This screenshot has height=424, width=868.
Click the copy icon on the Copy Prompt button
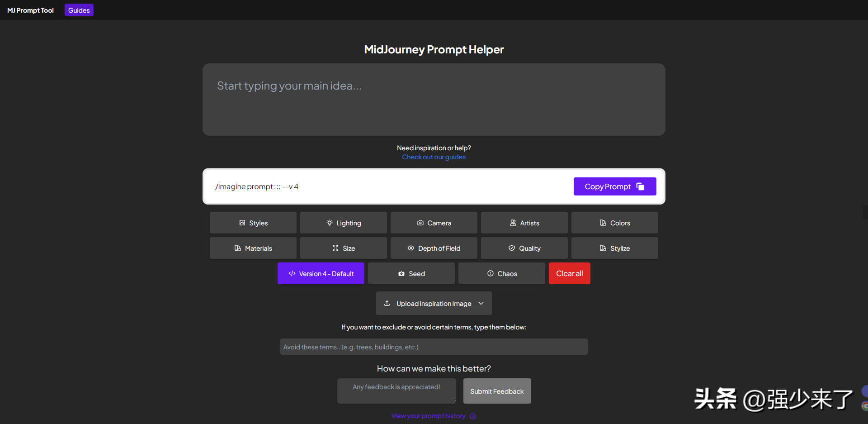640,186
